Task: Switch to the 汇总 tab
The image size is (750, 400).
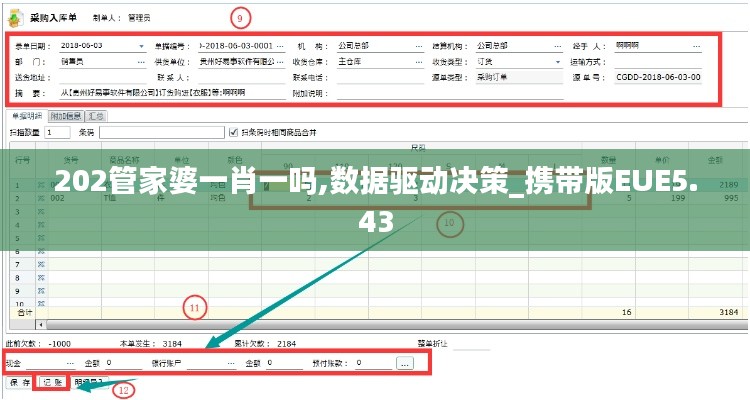Action: click(97, 115)
